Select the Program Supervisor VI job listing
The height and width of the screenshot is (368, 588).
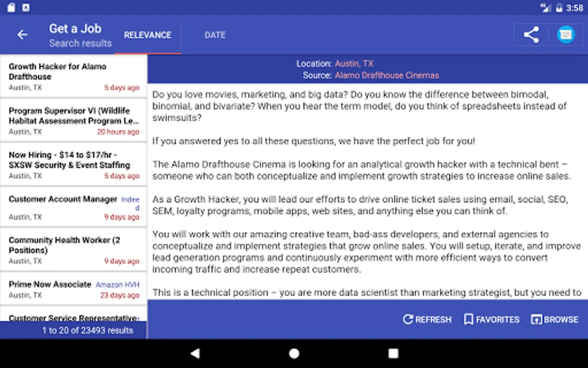click(73, 121)
